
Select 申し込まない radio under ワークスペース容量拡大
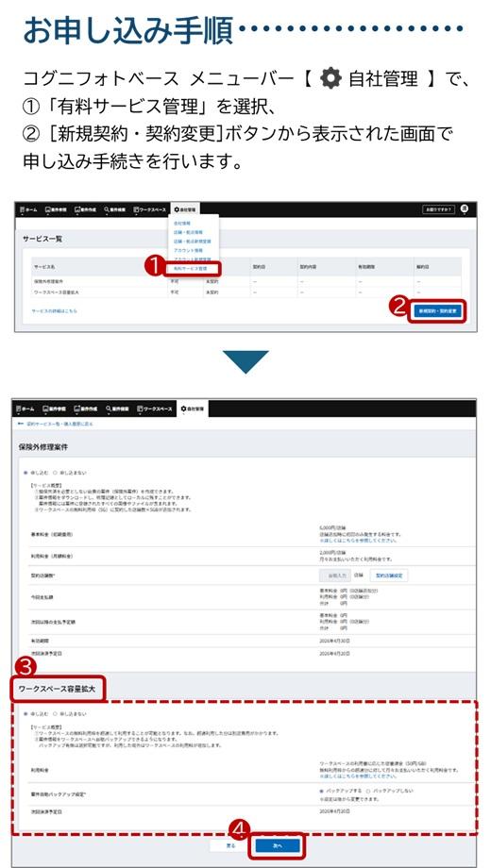(71, 713)
